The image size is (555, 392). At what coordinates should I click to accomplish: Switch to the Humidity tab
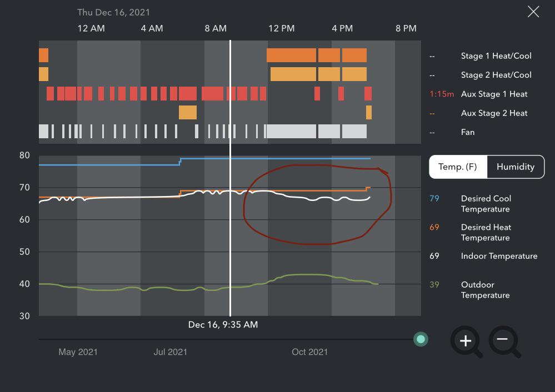coord(515,167)
